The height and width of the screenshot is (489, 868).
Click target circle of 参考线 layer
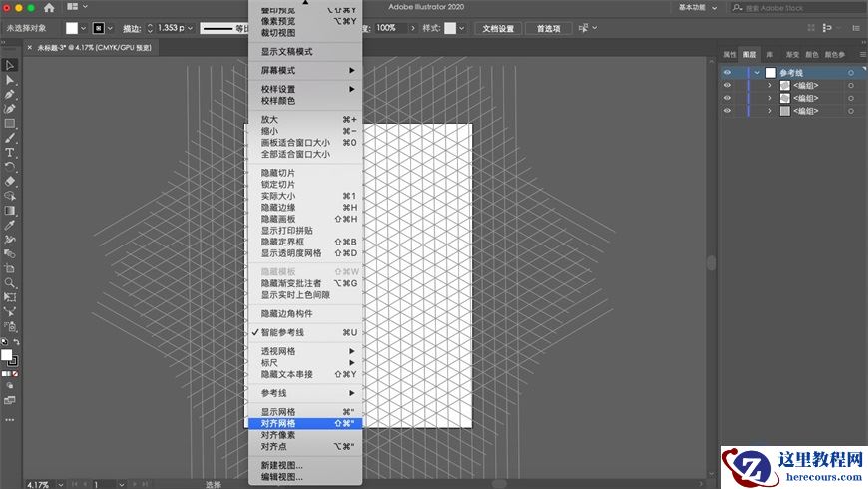coord(851,73)
